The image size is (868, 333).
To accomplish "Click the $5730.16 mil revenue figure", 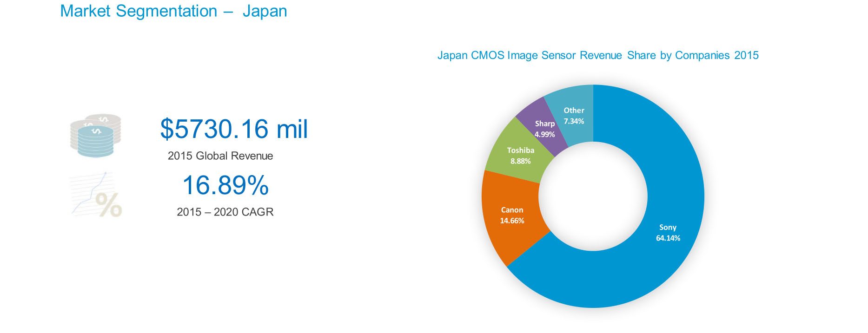I will [x=234, y=129].
